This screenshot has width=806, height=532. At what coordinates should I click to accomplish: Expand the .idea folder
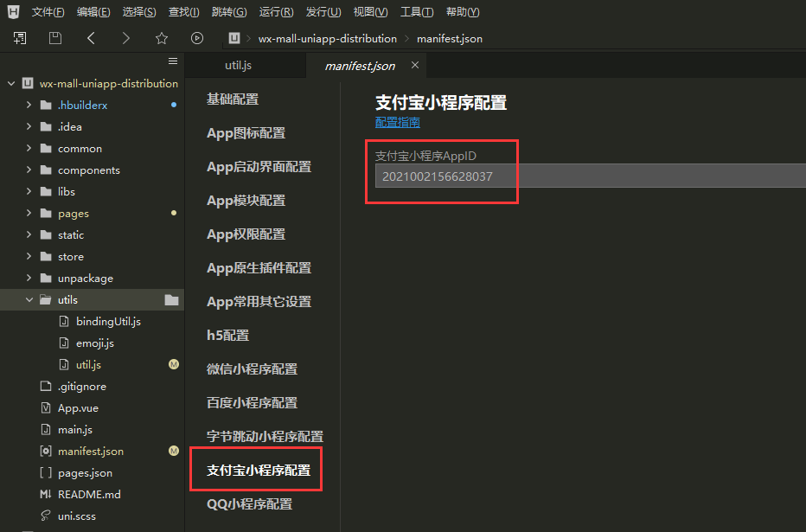click(x=29, y=126)
